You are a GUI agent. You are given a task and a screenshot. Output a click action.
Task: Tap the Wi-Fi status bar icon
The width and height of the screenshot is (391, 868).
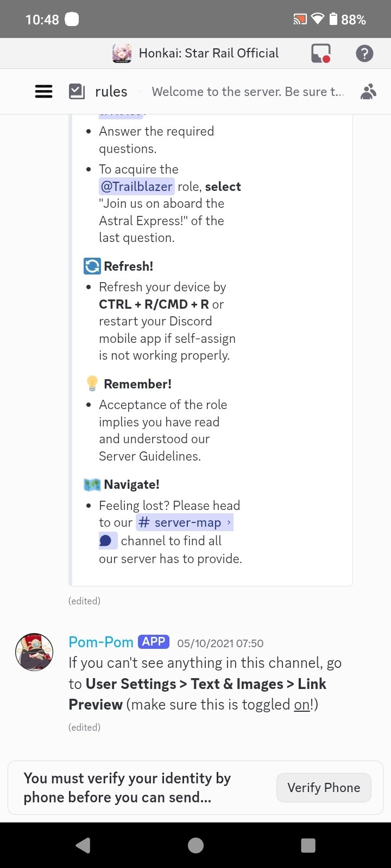coord(317,19)
